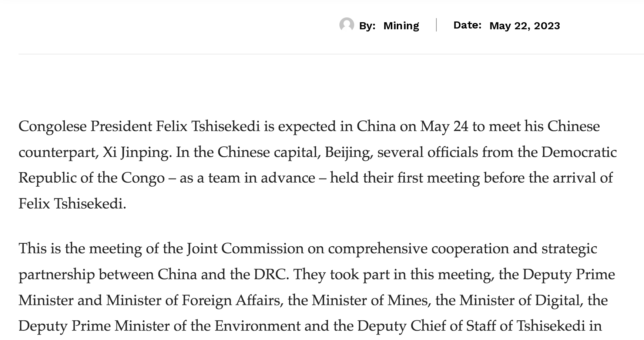
Task: Click 'strategic' at end of second paragraph's first line
Action: coord(569,249)
